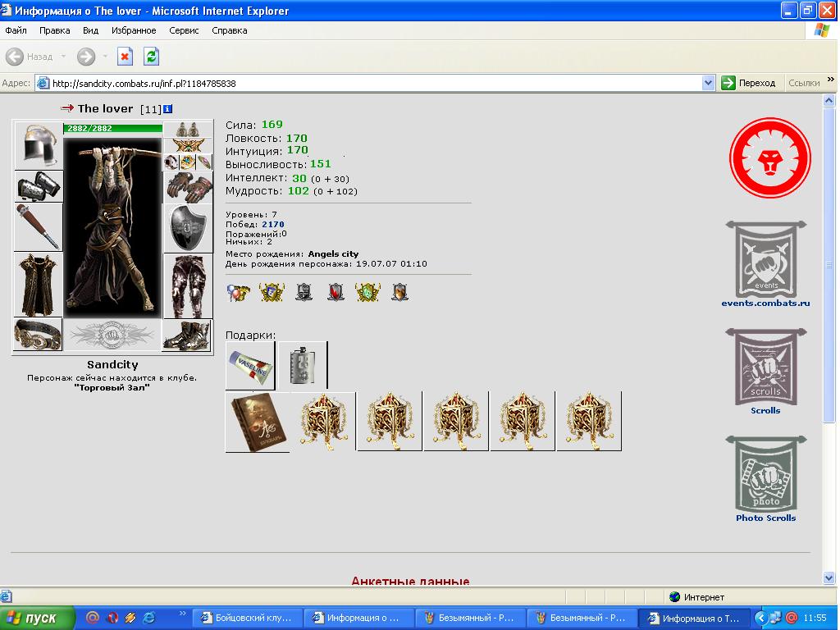Click the Angels city birthplace text
840x630 pixels.
333,254
